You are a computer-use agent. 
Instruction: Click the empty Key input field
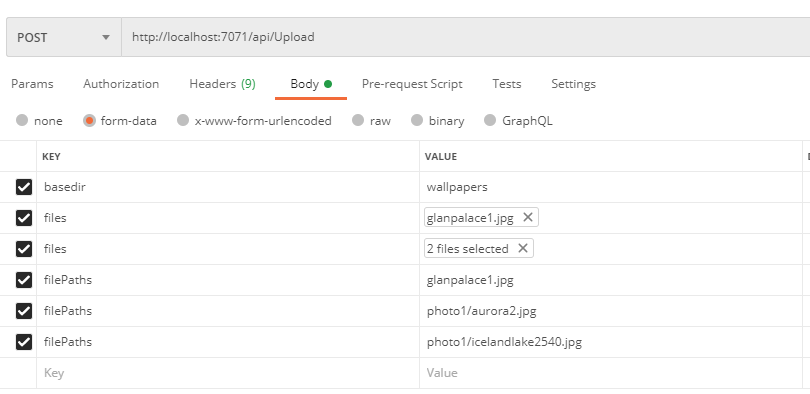click(228, 373)
